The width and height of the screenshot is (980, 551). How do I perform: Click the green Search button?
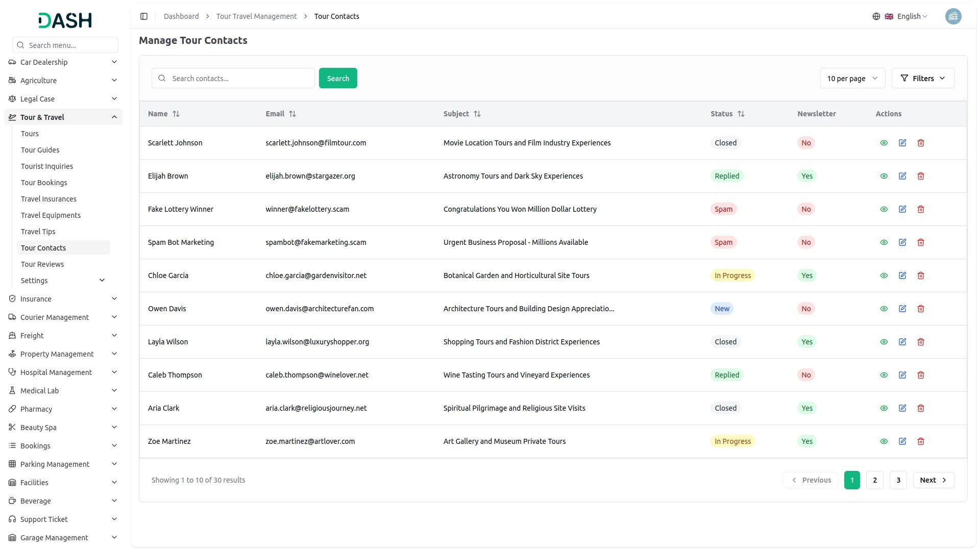point(337,79)
